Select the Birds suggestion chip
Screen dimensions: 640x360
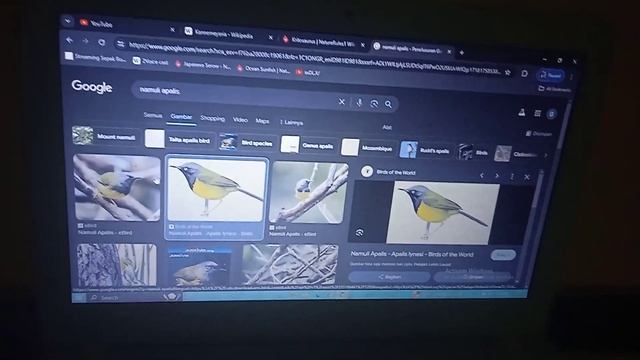(x=473, y=152)
